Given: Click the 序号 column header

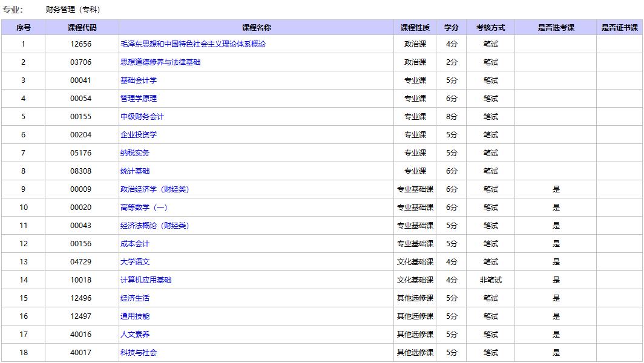Looking at the screenshot, I should 24,27.
